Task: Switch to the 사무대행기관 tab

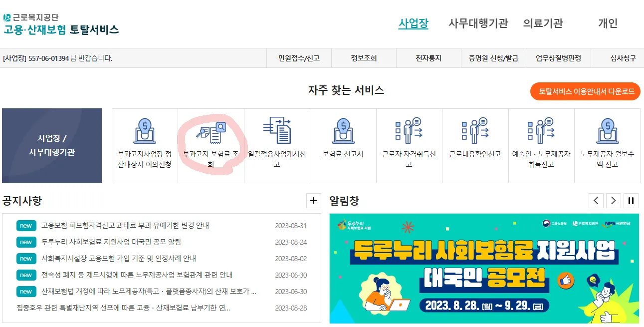Action: 478,23
